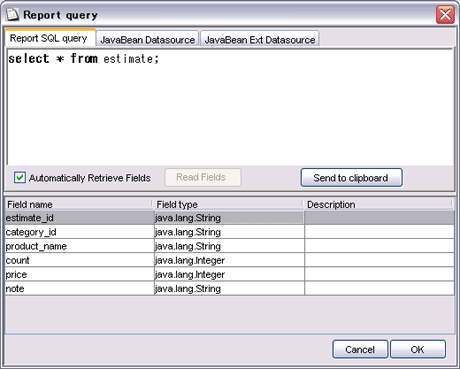460x369 pixels.
Task: Open the JavaBean Ext Datasource tab
Action: coord(260,40)
